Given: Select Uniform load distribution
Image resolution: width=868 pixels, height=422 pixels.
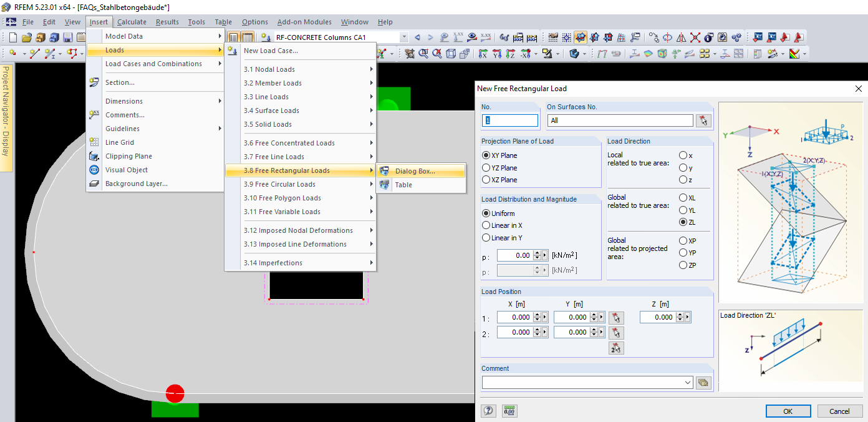Looking at the screenshot, I should click(486, 213).
